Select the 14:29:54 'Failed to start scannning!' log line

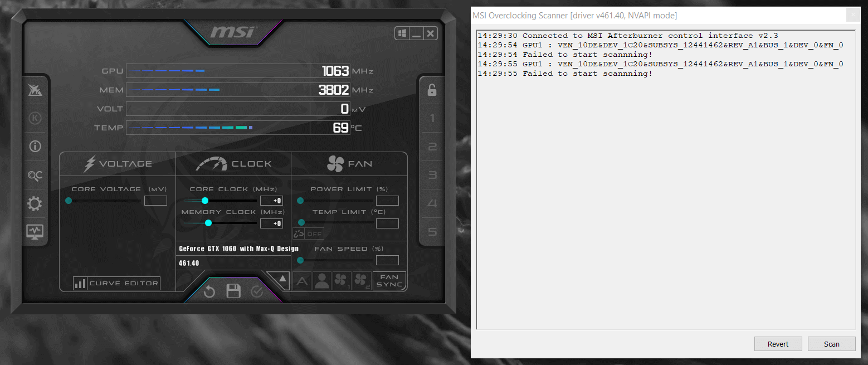(x=565, y=55)
